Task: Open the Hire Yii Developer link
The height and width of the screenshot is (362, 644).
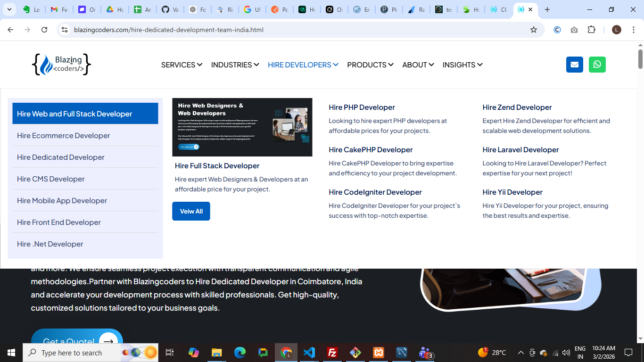Action: click(512, 192)
